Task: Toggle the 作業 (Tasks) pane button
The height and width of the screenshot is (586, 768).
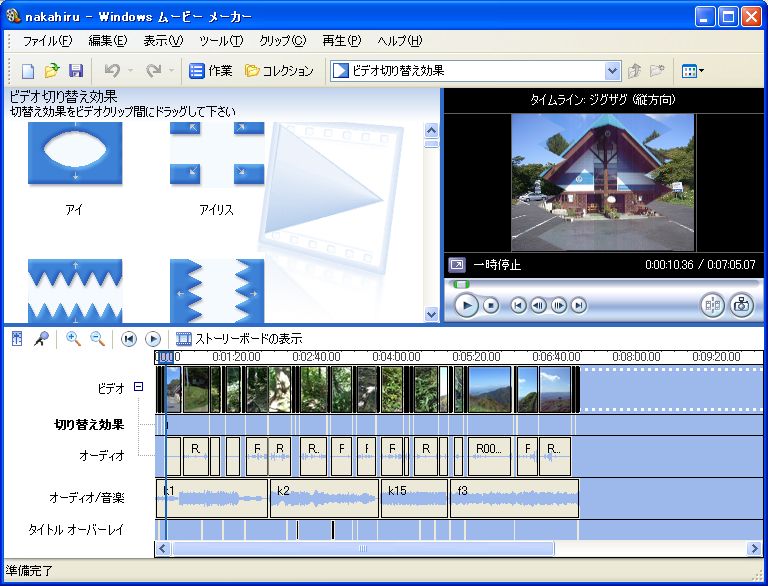Action: pyautogui.click(x=211, y=71)
